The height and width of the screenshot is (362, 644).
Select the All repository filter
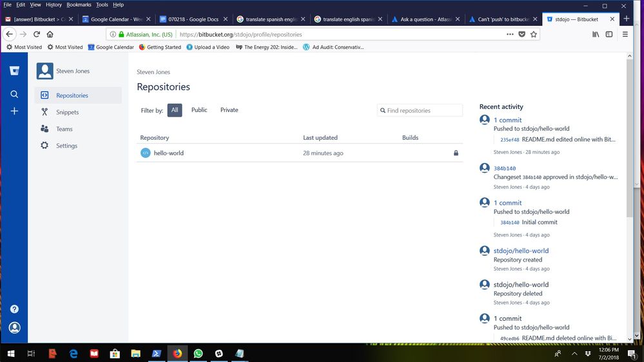pyautogui.click(x=175, y=110)
